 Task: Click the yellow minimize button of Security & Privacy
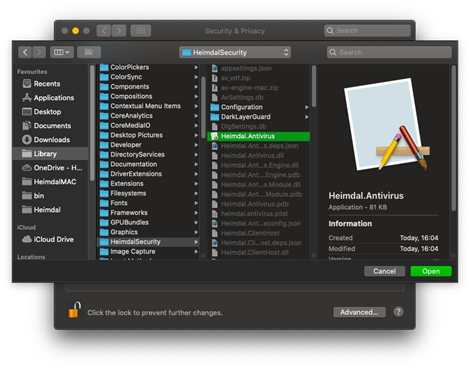tap(76, 31)
